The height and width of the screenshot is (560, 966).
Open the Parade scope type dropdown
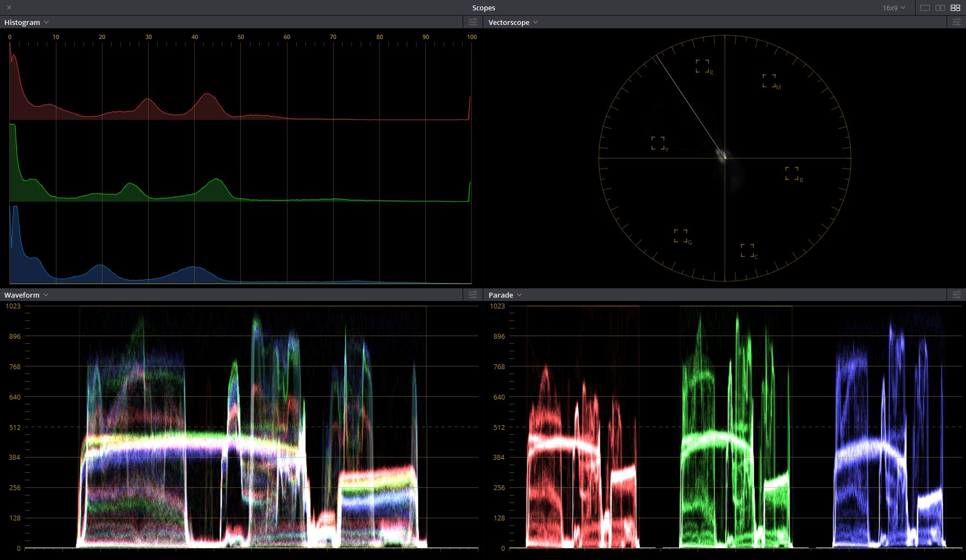505,295
